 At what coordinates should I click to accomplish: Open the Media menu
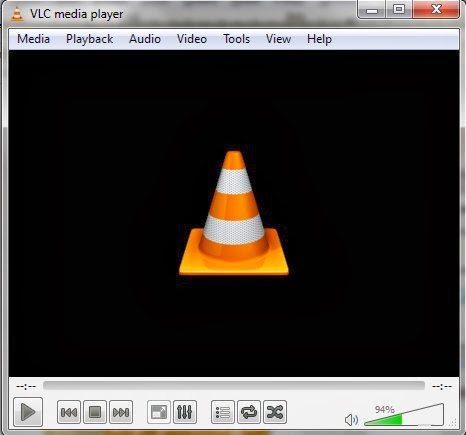[x=33, y=39]
